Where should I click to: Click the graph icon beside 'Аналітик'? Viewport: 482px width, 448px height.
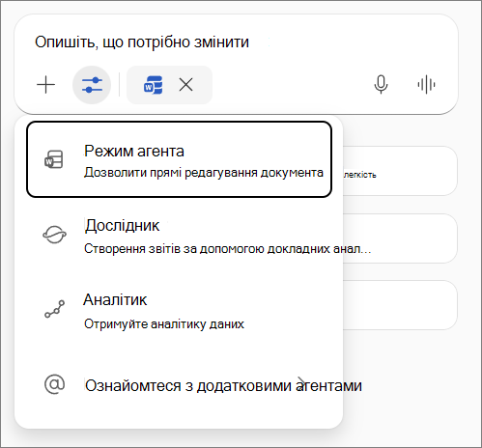coord(54,309)
